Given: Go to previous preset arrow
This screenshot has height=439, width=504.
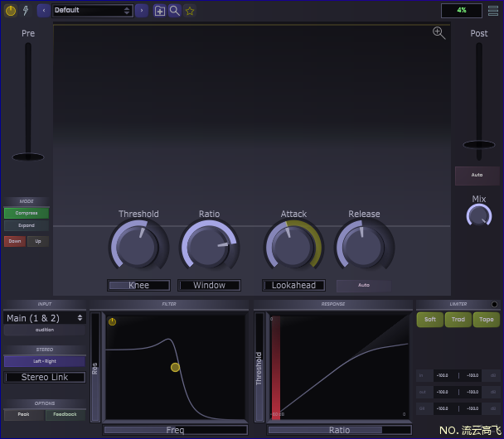Looking at the screenshot, I should (x=44, y=11).
